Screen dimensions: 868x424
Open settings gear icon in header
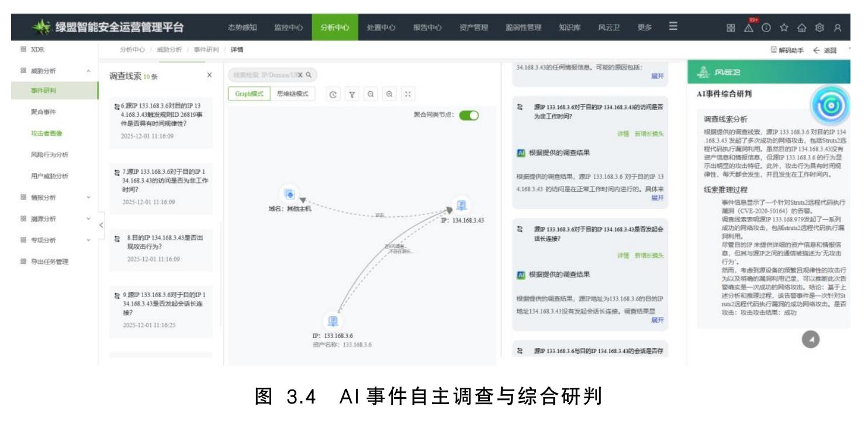[x=819, y=27]
